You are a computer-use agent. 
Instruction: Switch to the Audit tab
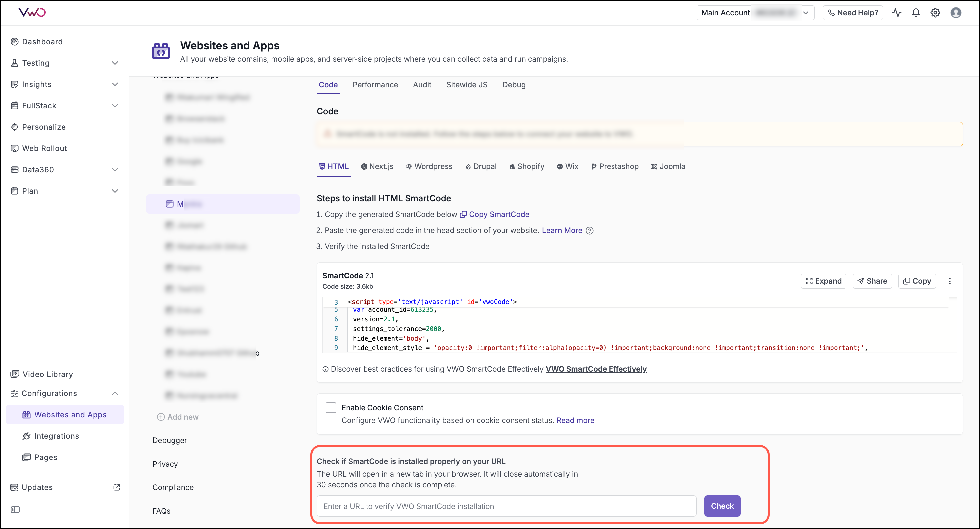(x=422, y=85)
